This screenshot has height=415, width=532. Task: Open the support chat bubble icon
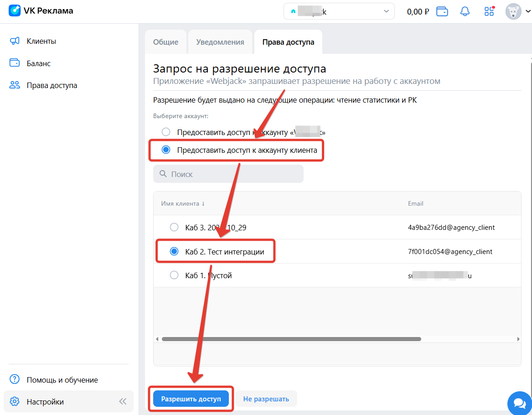[519, 403]
